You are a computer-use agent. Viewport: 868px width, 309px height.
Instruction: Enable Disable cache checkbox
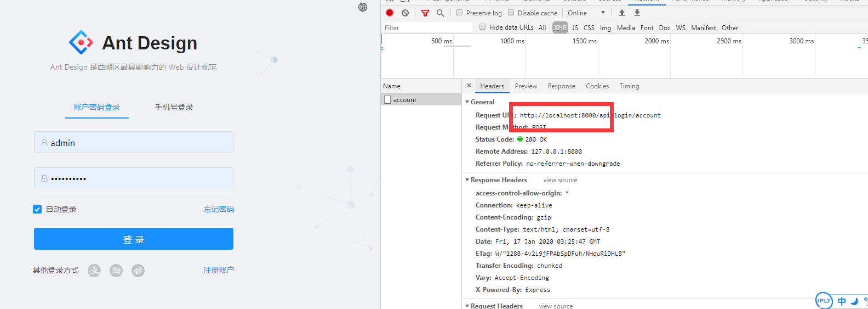point(511,13)
